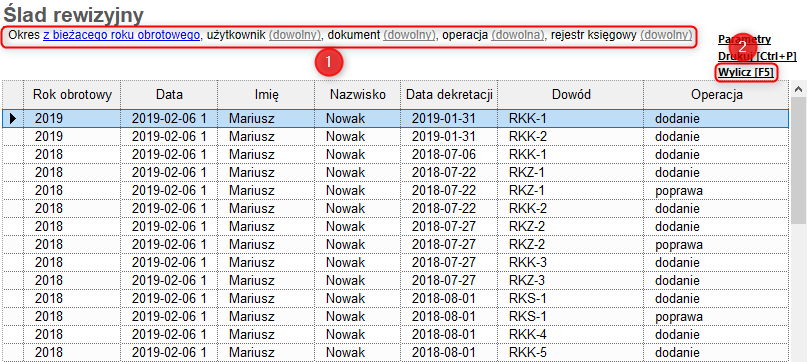Viewport: 810px width, 362px height.
Task: Click the row selector of the RKK-5 row
Action: click(x=13, y=353)
